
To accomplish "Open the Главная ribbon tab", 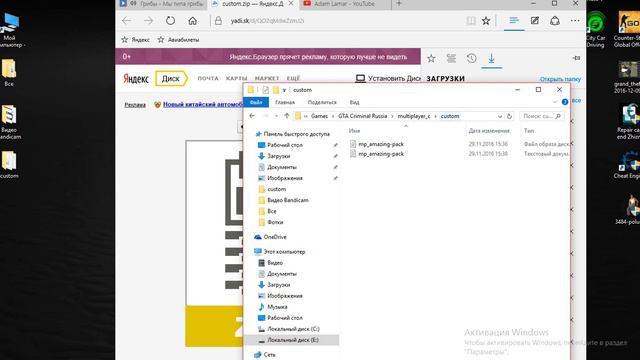I will pyautogui.click(x=284, y=102).
